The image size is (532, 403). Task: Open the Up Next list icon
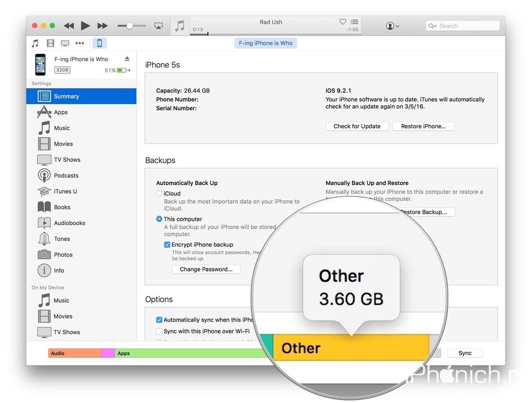coord(354,22)
